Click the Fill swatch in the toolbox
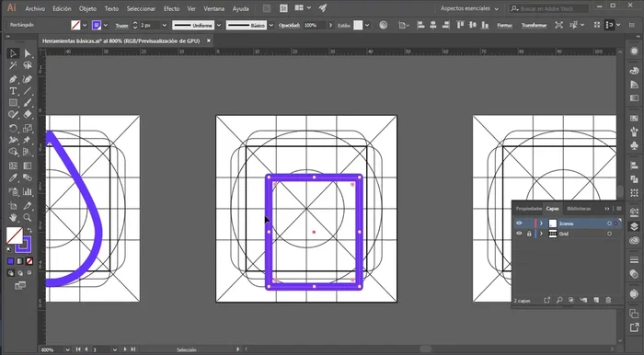The height and width of the screenshot is (355, 644). tap(15, 235)
